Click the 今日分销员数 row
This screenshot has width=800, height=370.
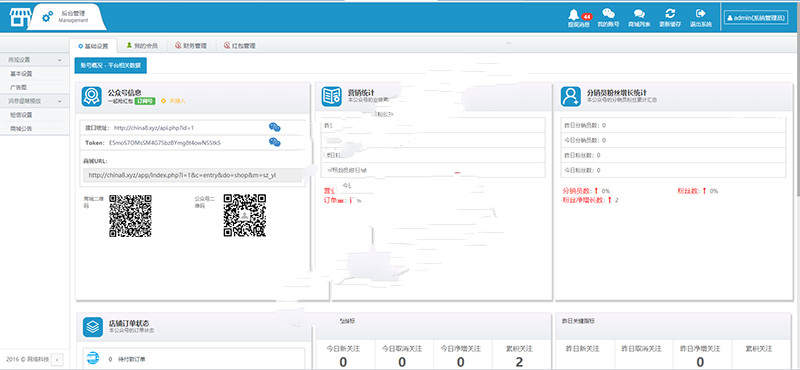(x=673, y=140)
